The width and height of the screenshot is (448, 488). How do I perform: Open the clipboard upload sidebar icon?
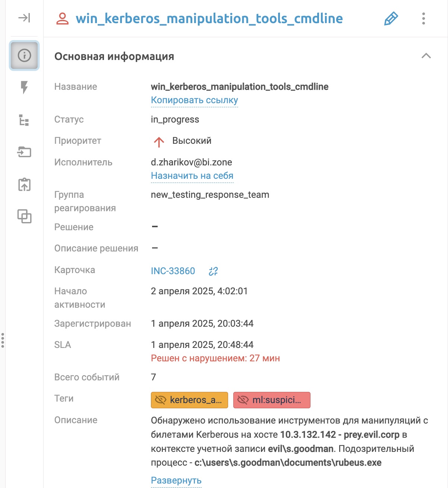(24, 184)
